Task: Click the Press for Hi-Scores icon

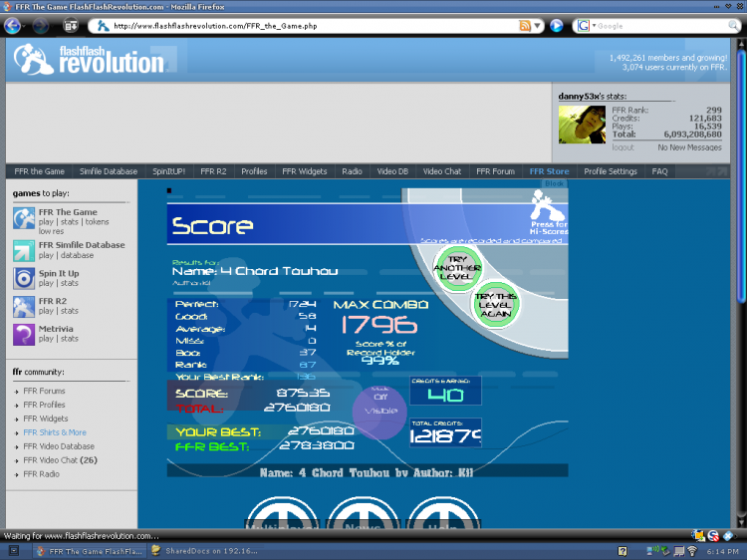Action: (x=548, y=213)
